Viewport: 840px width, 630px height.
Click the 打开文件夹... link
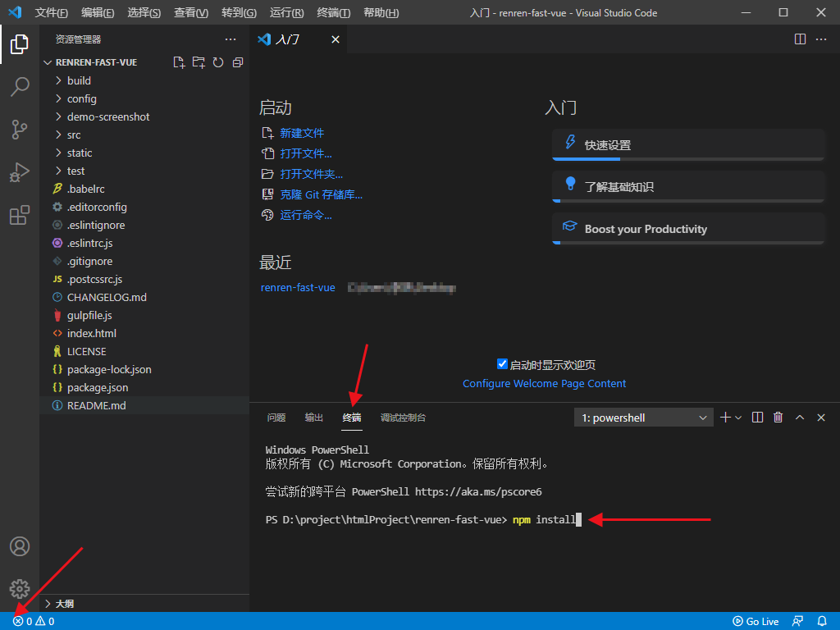[x=311, y=174]
